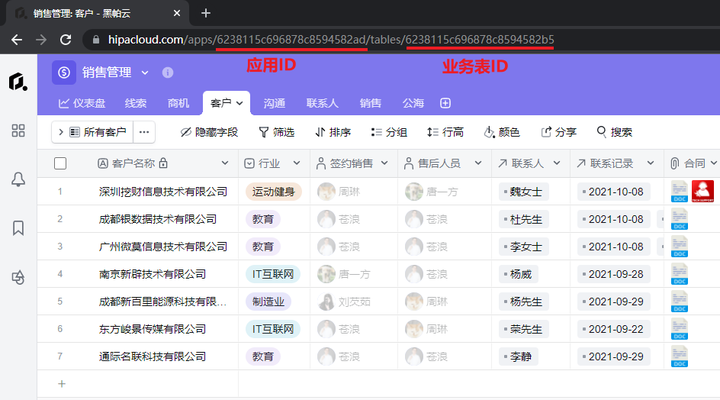Click the site lock icon in address bar
This screenshot has height=400, width=720.
(x=96, y=40)
